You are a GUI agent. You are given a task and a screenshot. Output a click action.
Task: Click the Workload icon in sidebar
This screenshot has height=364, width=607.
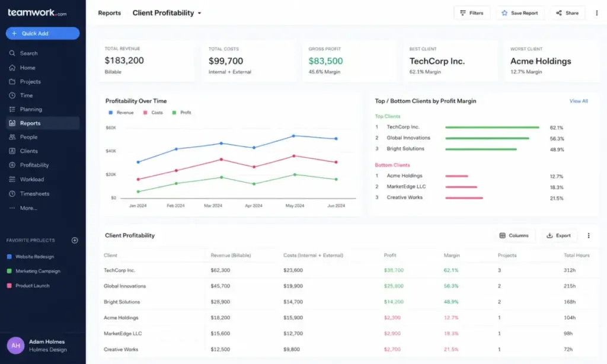[x=12, y=179]
